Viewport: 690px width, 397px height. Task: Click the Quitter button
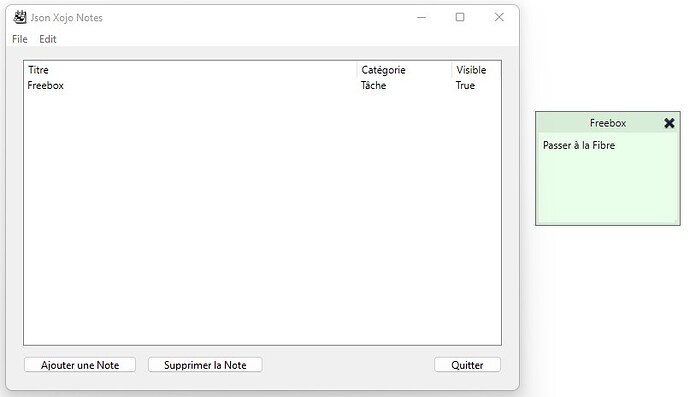[x=467, y=365]
